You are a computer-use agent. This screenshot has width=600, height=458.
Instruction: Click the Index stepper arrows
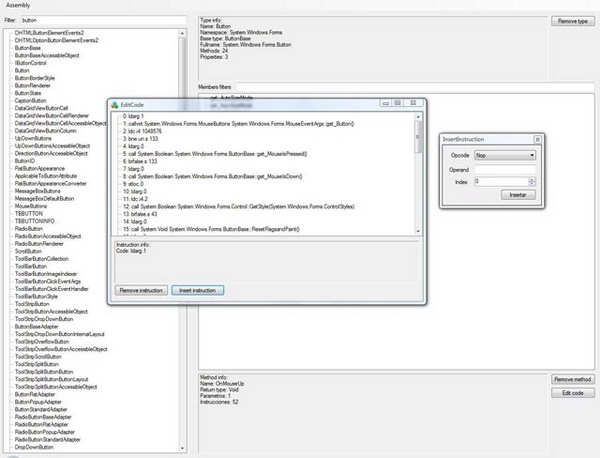coord(532,181)
